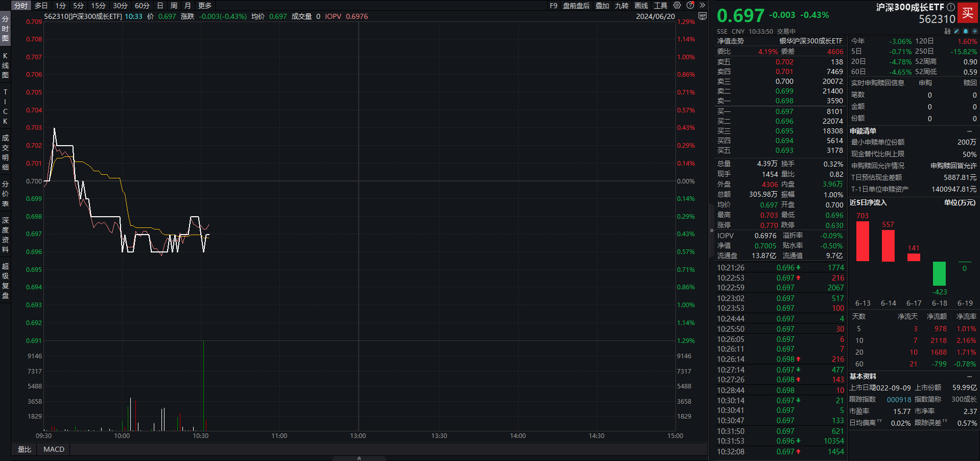Open K线图 in the left sidebar

click(5, 65)
